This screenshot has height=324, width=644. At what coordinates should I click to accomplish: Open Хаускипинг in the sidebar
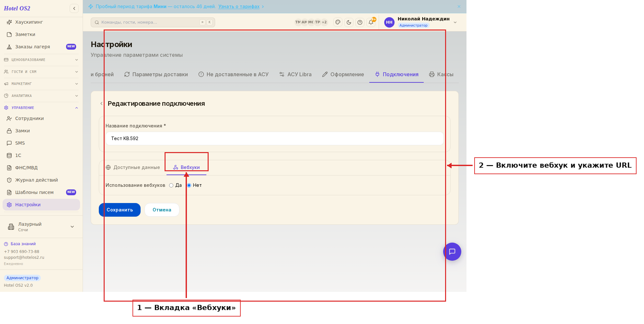pos(41,22)
